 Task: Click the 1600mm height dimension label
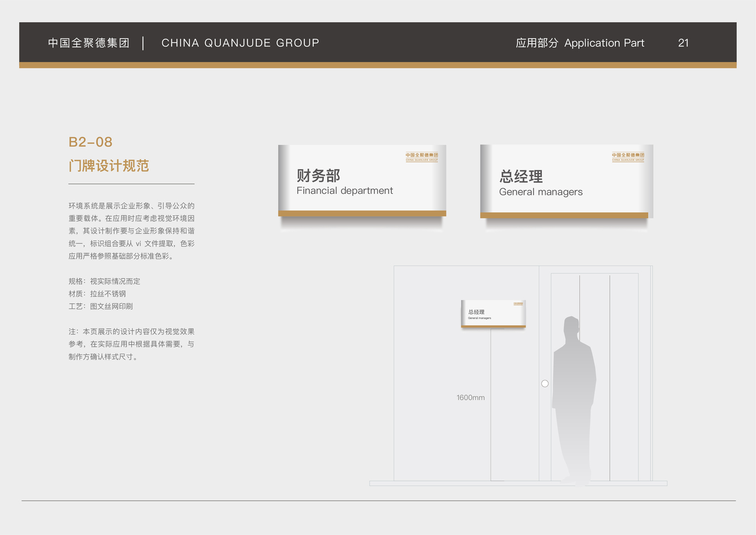pos(470,398)
